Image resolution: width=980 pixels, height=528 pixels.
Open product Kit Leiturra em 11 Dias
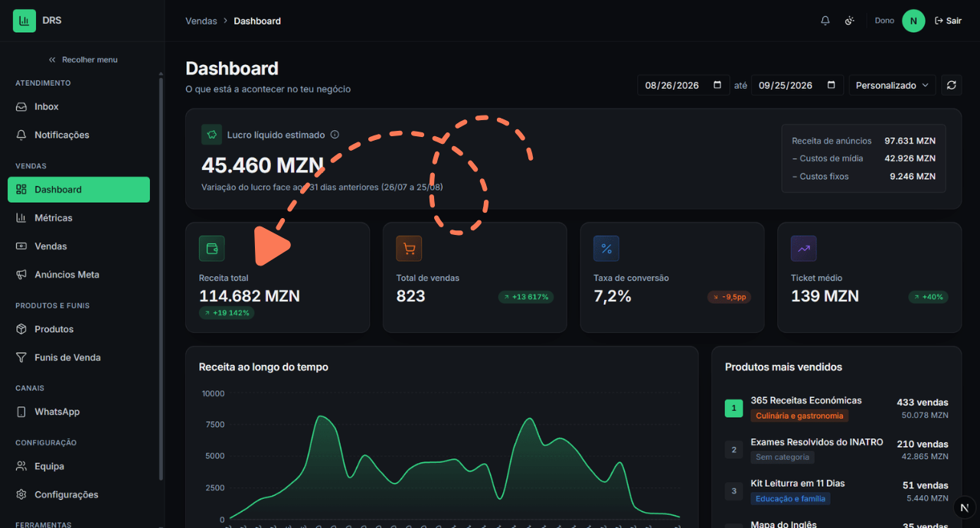pos(798,483)
